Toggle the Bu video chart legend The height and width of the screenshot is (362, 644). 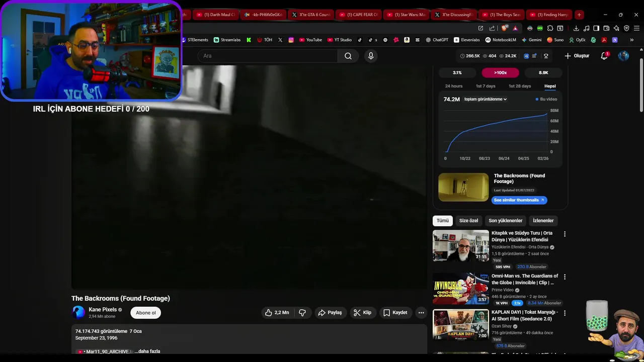click(546, 99)
